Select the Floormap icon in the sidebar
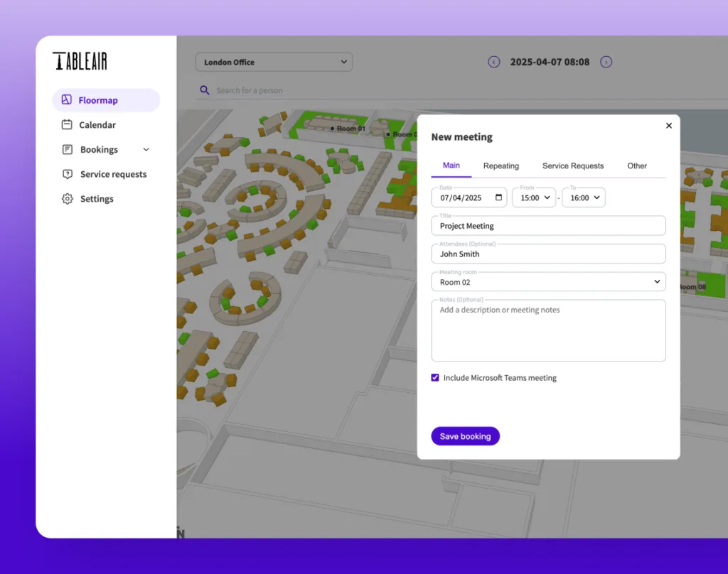This screenshot has width=728, height=574. [67, 100]
